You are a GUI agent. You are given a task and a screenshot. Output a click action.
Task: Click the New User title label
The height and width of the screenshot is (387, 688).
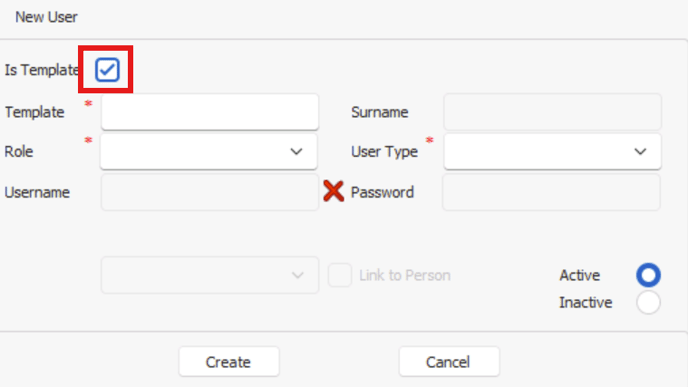[46, 17]
